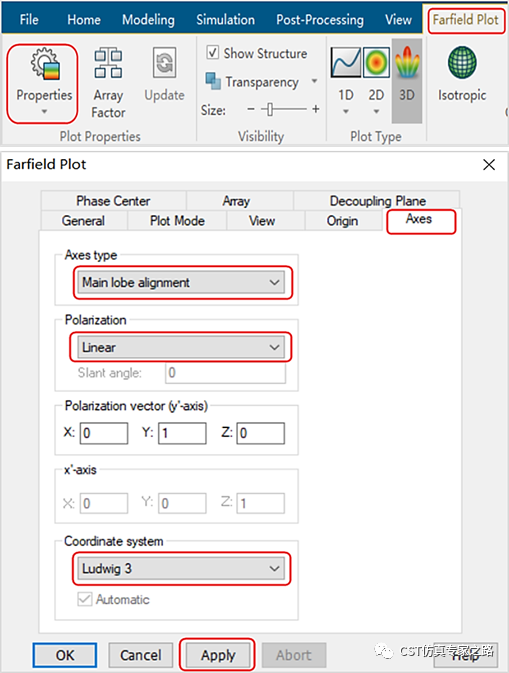Select the 1D plot type icon
The width and height of the screenshot is (509, 673).
(345, 62)
